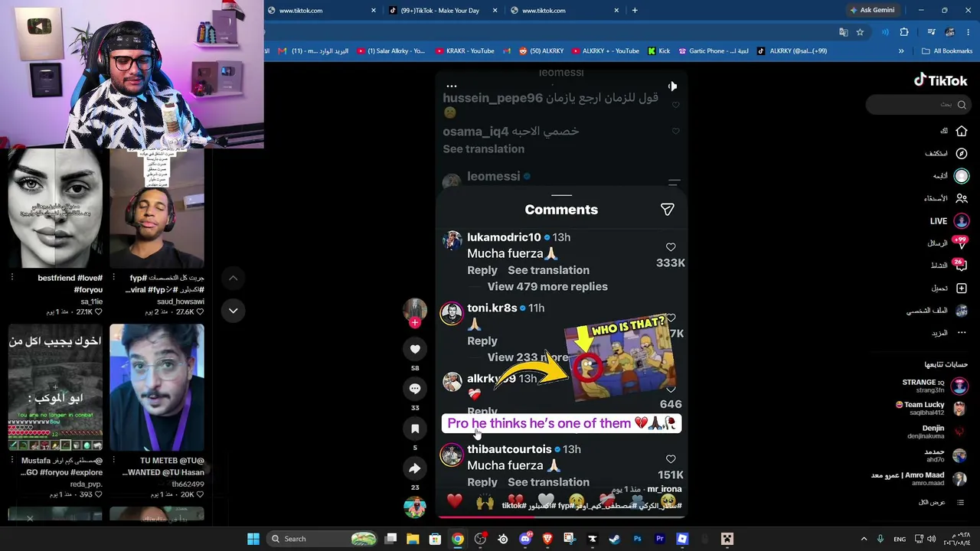Click the Ask Gemini button
Viewport: 980px width, 551px height.
[871, 10]
